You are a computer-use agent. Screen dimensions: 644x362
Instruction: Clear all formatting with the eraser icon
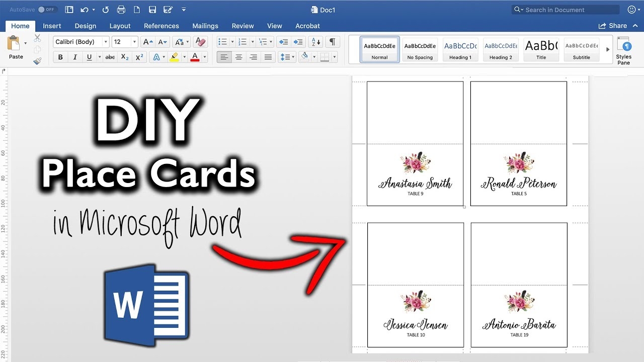point(200,42)
